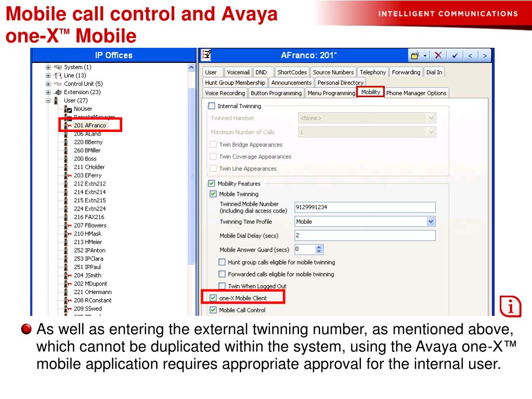Click the 204 JSmith user icon
Screen dimensions: 532x399
68,275
